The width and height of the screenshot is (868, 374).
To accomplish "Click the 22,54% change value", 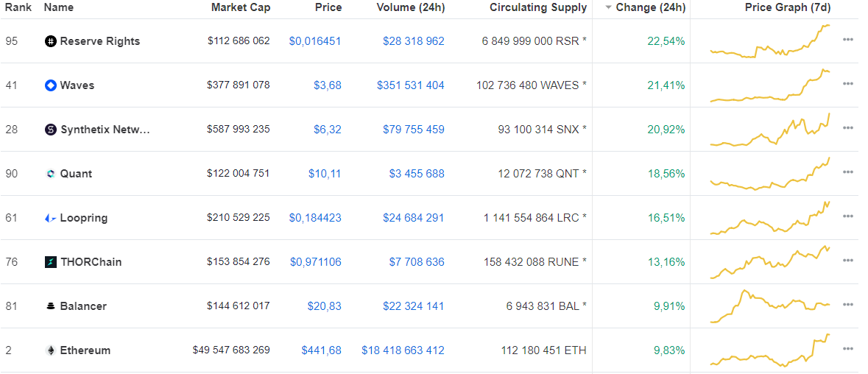I will 666,41.
